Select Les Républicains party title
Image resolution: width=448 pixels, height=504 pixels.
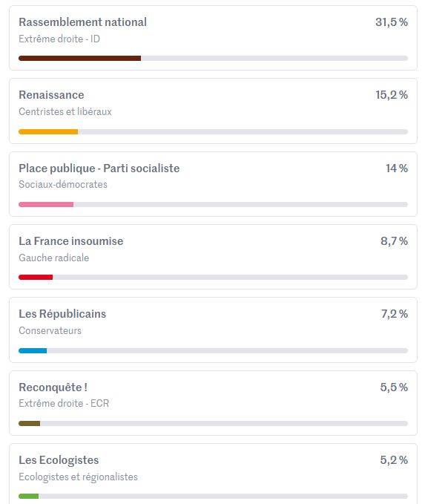pyautogui.click(x=62, y=314)
